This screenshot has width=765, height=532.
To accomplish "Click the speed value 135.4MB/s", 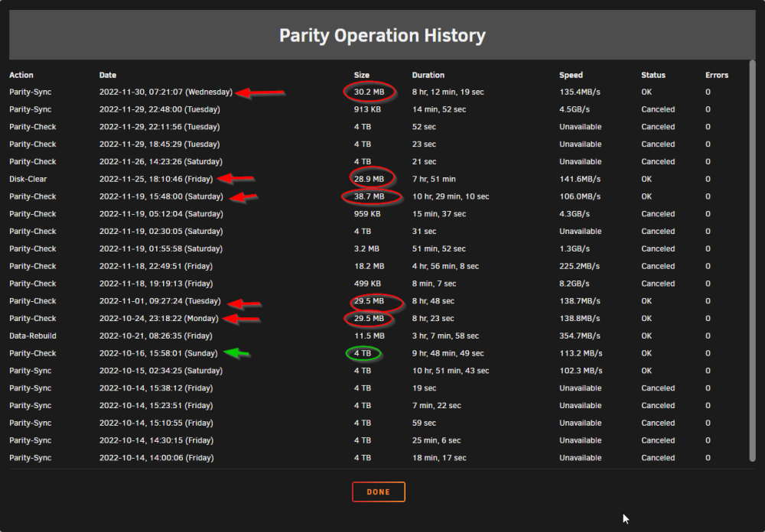I will coord(580,92).
